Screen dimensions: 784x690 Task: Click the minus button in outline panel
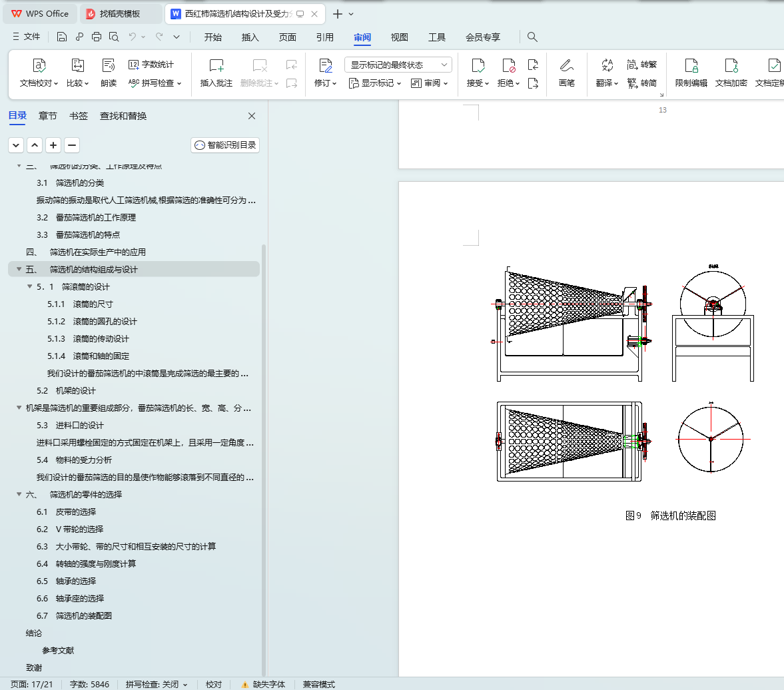click(x=72, y=145)
